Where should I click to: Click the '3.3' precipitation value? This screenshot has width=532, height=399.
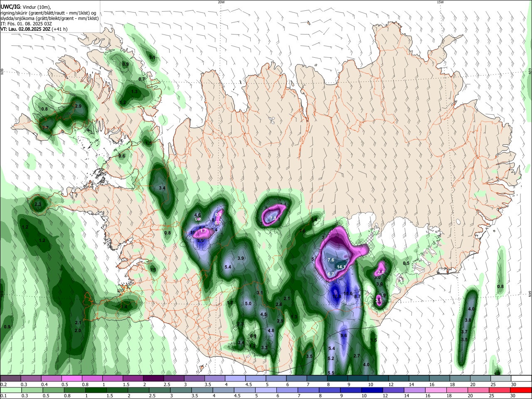[x=264, y=347]
